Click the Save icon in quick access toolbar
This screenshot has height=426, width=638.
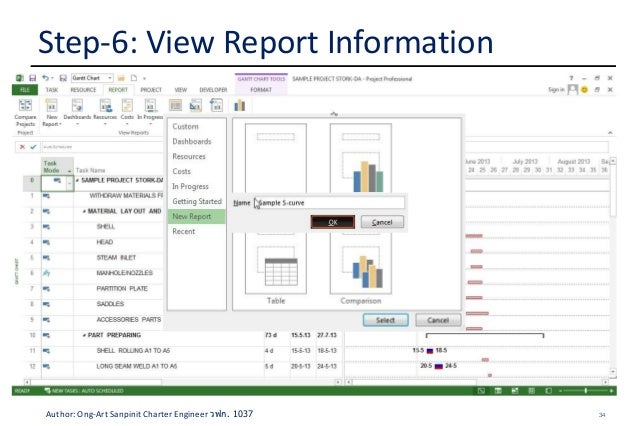coord(33,78)
